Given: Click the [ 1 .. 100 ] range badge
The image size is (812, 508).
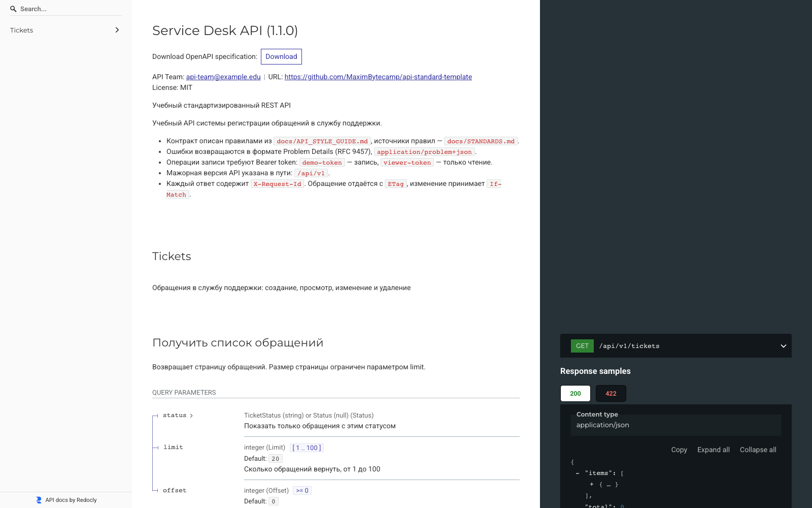Looking at the screenshot, I should click(x=307, y=448).
